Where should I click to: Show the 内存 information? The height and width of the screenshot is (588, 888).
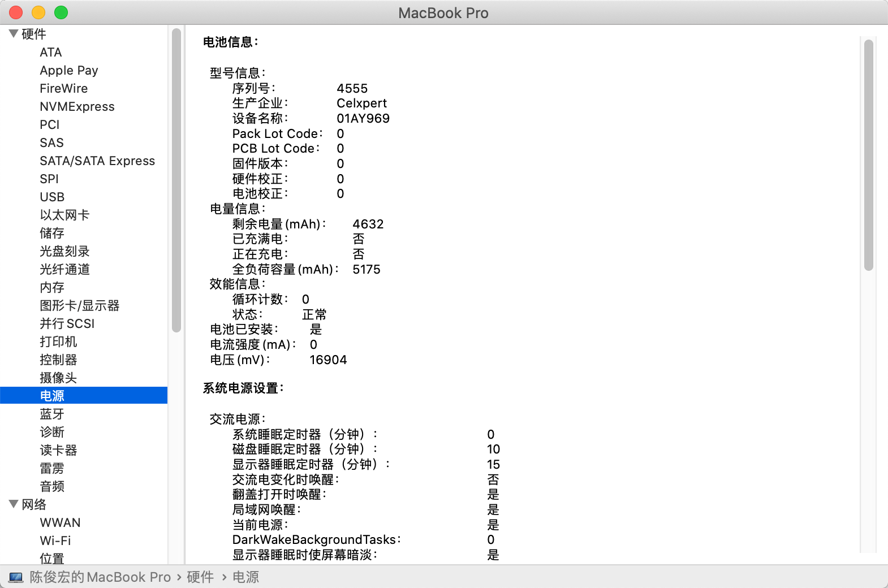click(52, 287)
